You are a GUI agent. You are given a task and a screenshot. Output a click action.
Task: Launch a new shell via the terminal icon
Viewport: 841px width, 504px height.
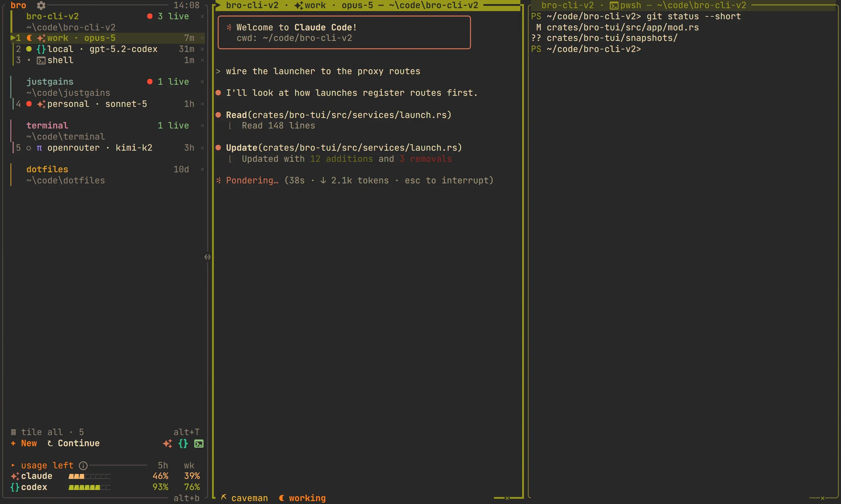[x=199, y=444]
